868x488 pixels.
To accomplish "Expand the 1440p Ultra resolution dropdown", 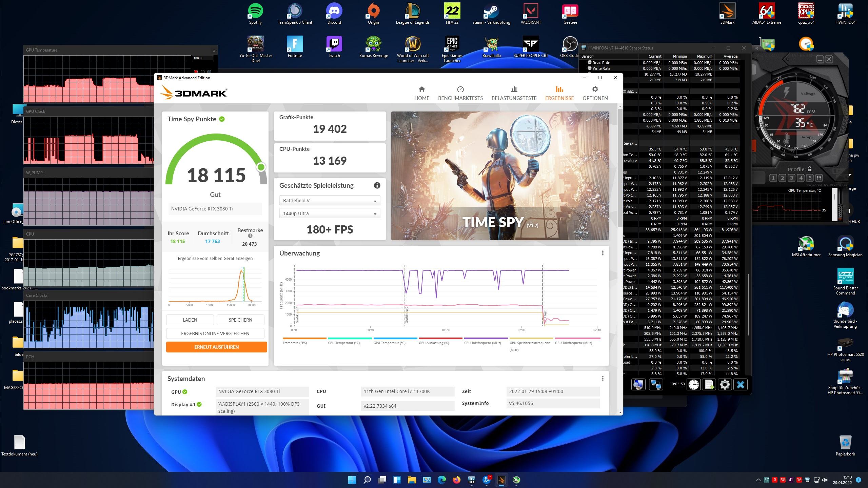I will (330, 213).
